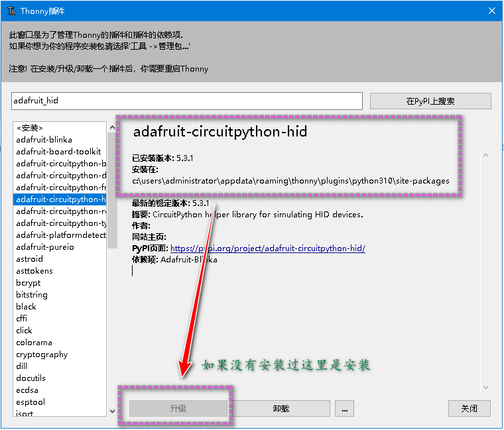Image resolution: width=504 pixels, height=430 pixels.
Task: Click package list scroll down arrow
Action: point(112,411)
